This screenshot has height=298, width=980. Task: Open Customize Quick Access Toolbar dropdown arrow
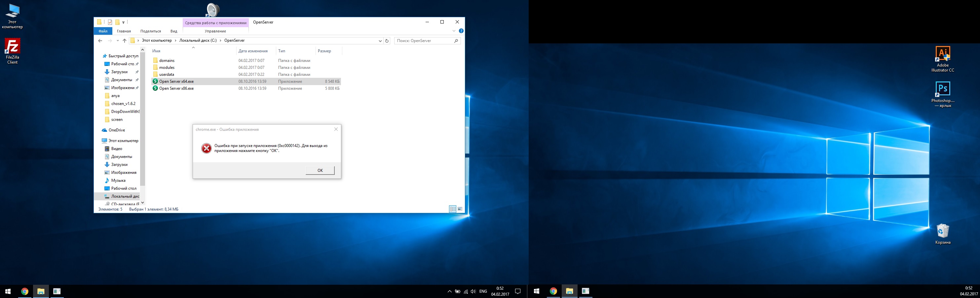[123, 23]
